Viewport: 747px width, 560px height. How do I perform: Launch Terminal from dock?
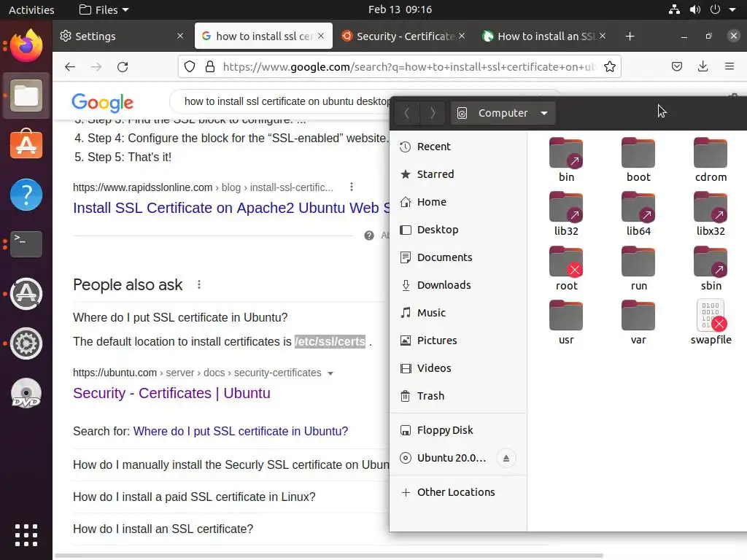(x=26, y=244)
